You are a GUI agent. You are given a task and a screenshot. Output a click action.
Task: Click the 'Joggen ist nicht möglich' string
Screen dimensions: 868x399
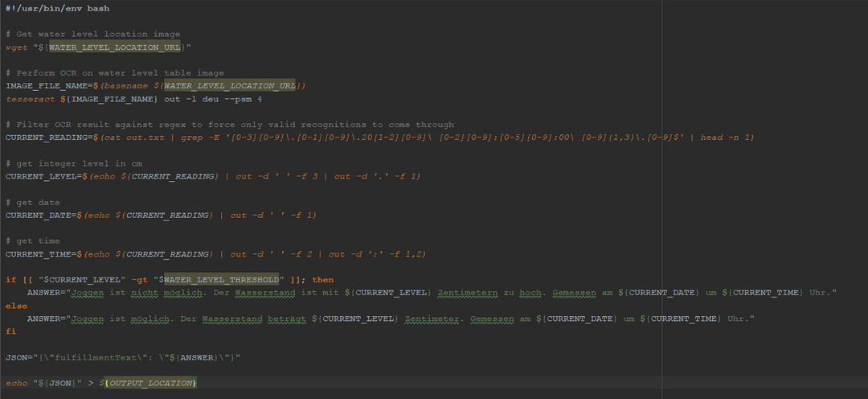tap(118, 293)
